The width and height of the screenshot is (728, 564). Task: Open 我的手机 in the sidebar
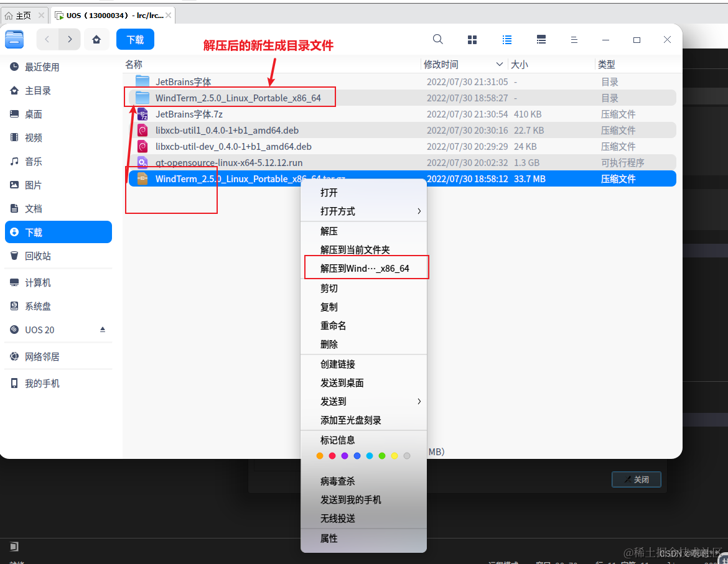[41, 383]
